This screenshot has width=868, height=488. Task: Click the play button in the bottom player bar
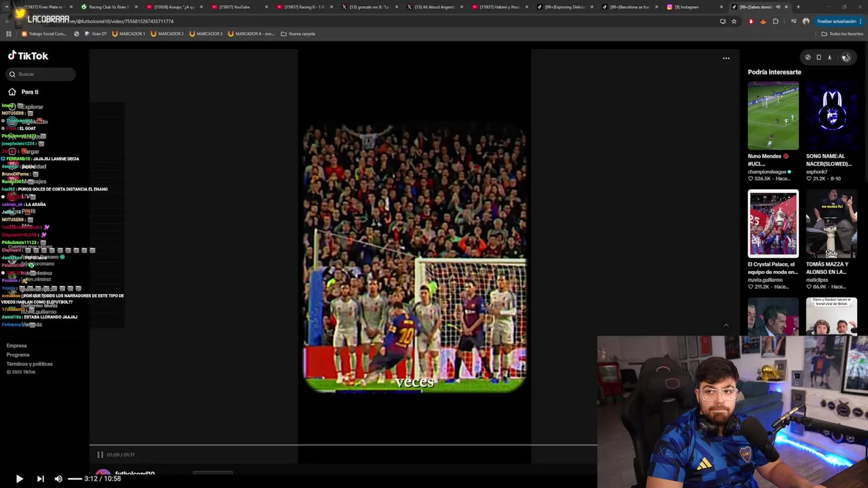19,479
